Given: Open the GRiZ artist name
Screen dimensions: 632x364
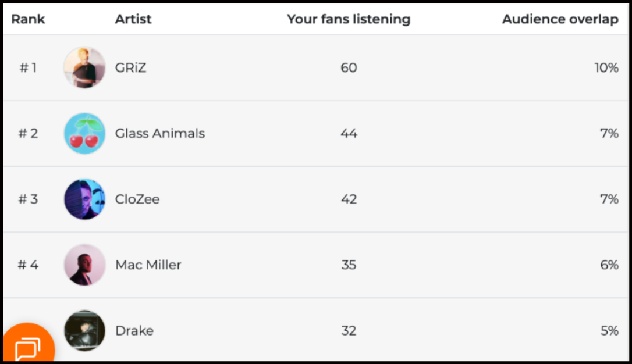Looking at the screenshot, I should click(130, 68).
